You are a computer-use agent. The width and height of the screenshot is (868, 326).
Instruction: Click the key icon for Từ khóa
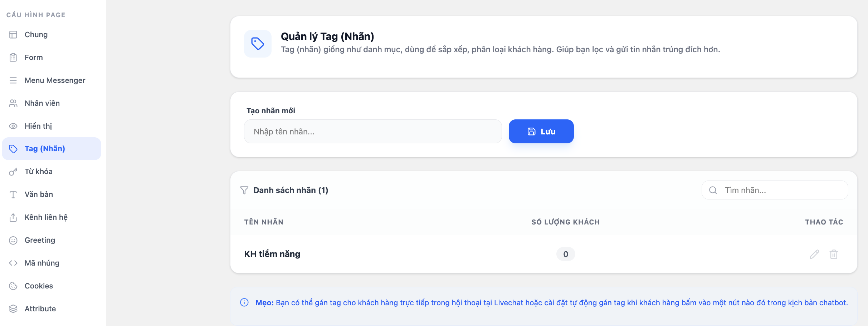(x=13, y=172)
